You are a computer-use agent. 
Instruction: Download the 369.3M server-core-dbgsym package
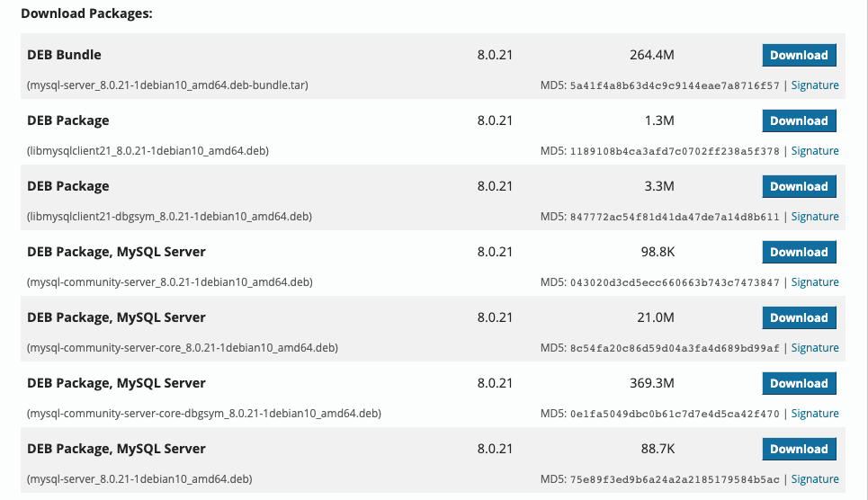point(799,383)
